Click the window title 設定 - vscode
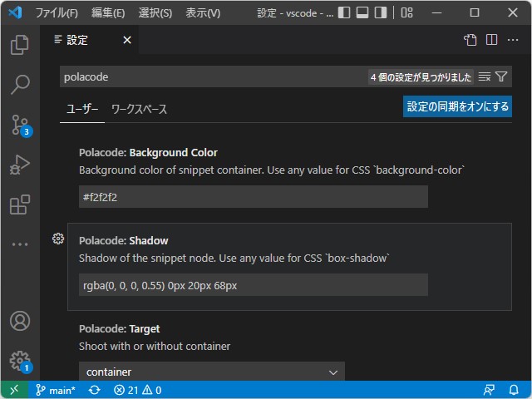The height and width of the screenshot is (399, 532). (x=295, y=13)
